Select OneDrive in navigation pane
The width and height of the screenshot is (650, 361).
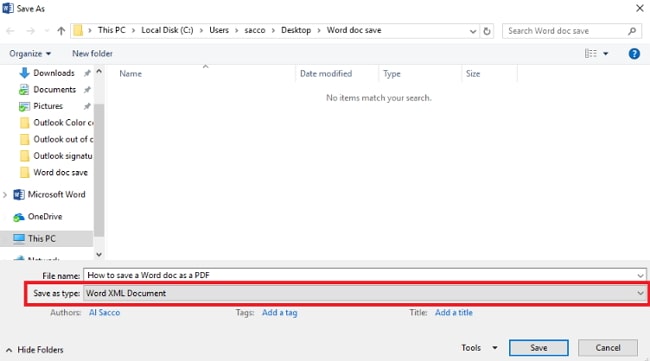tap(38, 217)
